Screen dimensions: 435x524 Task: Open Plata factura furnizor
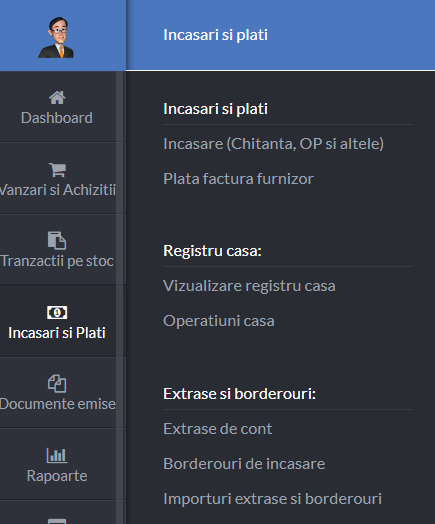[238, 178]
